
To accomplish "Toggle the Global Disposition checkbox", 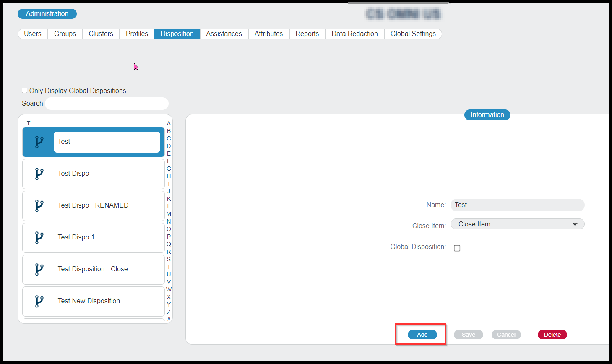I will (457, 248).
